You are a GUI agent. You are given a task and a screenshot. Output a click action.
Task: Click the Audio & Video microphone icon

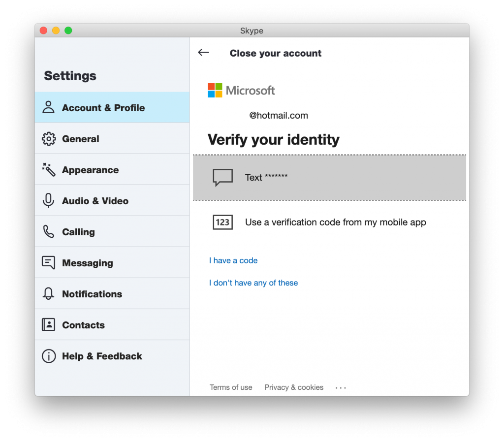pyautogui.click(x=49, y=201)
